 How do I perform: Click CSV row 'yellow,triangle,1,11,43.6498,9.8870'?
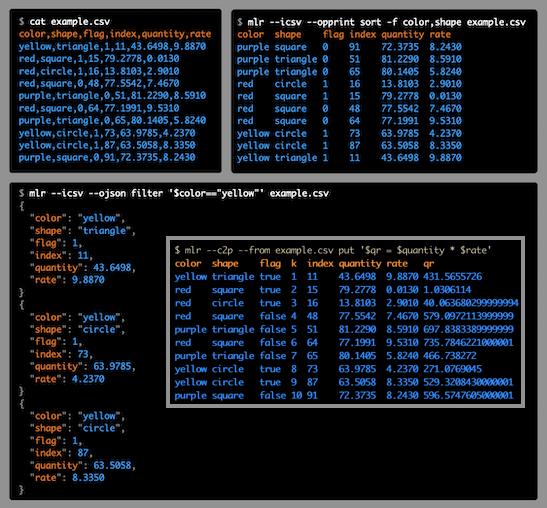pos(112,46)
